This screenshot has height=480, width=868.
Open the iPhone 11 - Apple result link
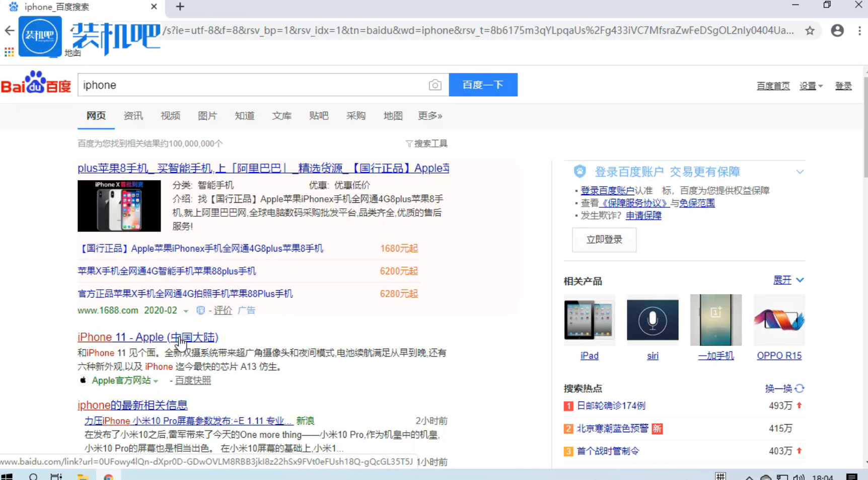(x=148, y=337)
